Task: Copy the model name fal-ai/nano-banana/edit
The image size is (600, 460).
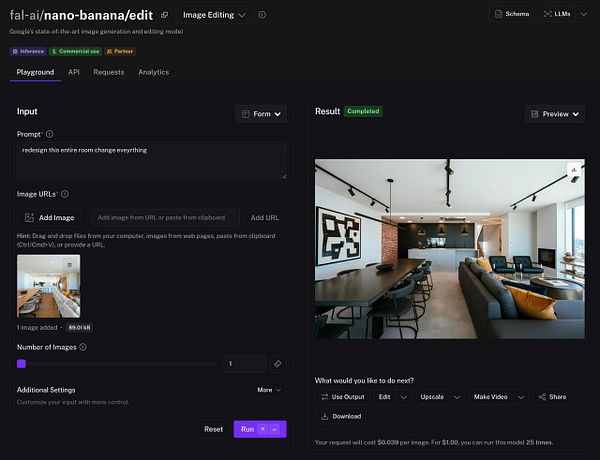Action: tap(165, 15)
